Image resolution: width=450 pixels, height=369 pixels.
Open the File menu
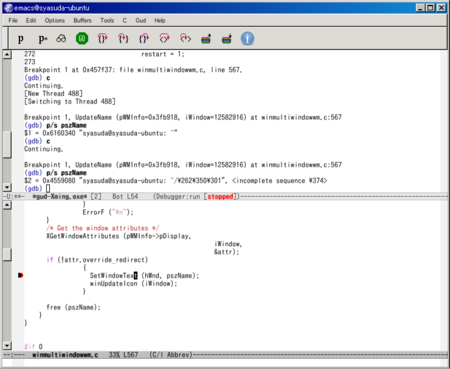click(13, 21)
